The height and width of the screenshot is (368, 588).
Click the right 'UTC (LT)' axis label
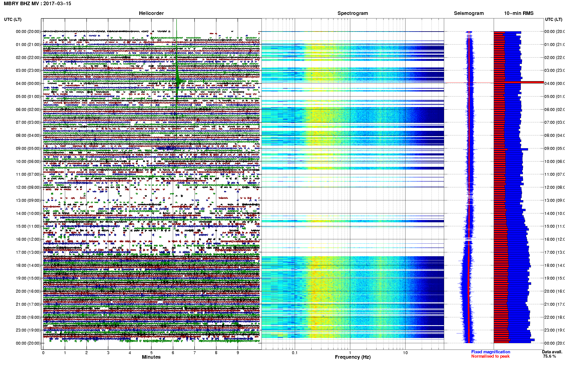click(553, 19)
